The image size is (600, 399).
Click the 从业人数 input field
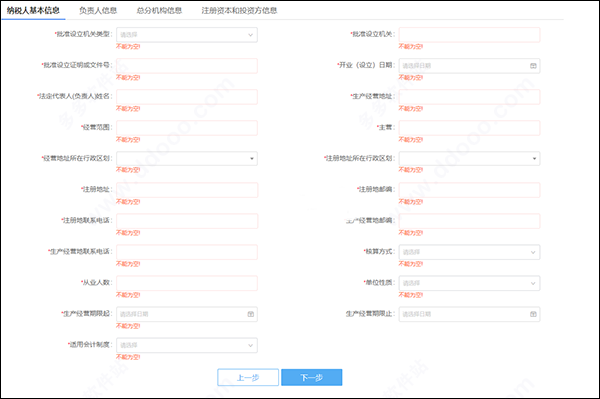click(187, 283)
